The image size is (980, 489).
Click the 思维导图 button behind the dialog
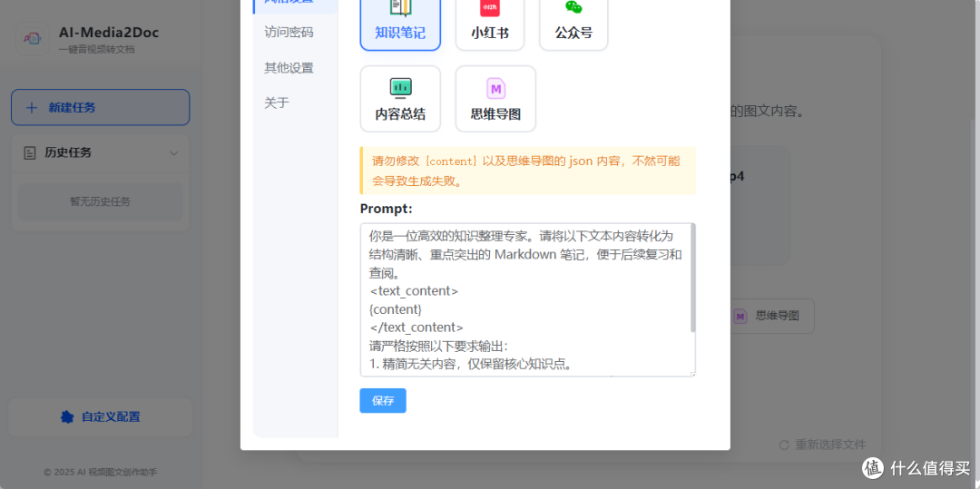(x=771, y=316)
